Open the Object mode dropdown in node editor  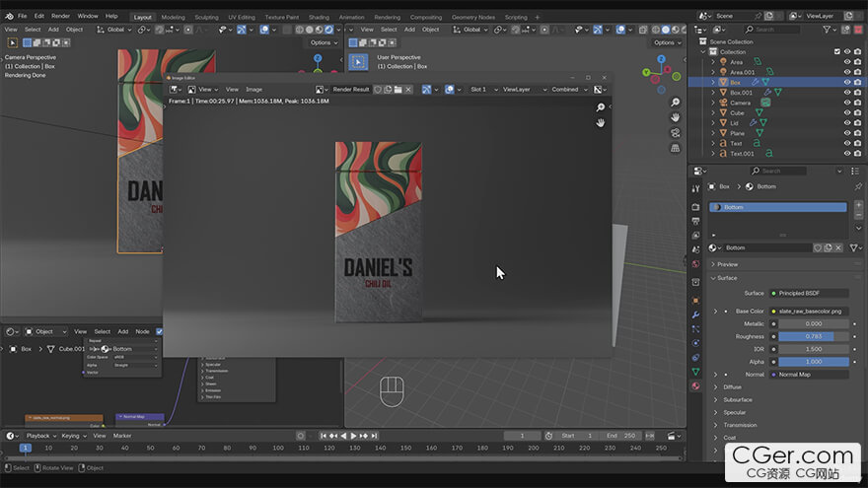point(46,331)
